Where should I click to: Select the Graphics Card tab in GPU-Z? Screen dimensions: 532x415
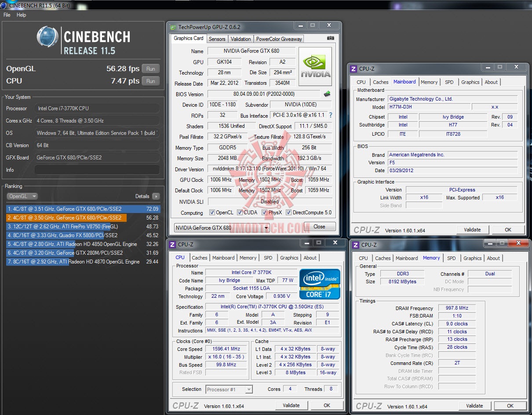pos(189,38)
